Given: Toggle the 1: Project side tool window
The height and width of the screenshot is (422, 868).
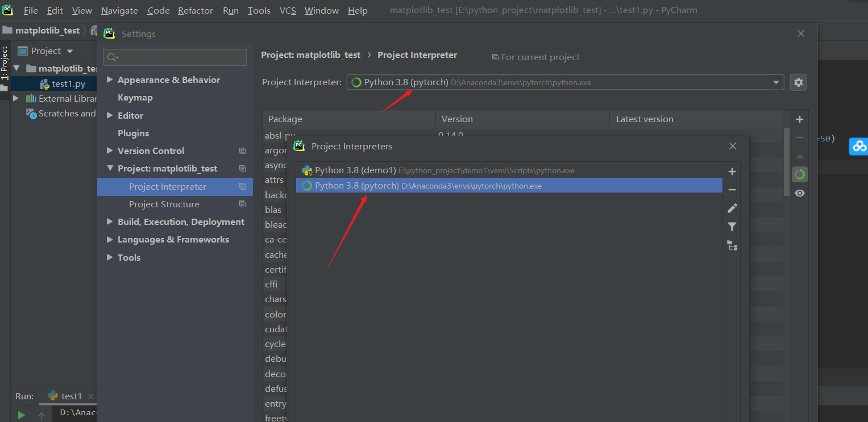Looking at the screenshot, I should click(5, 62).
